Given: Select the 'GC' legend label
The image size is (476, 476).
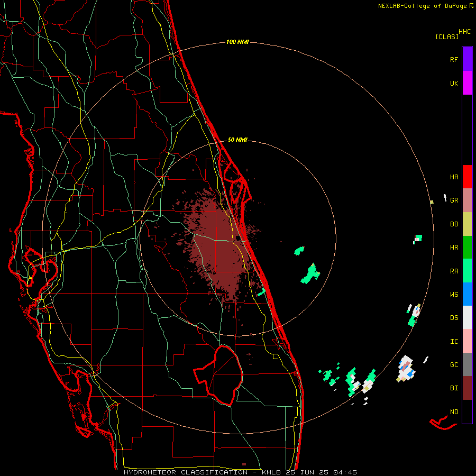Looking at the screenshot, I should [454, 364].
